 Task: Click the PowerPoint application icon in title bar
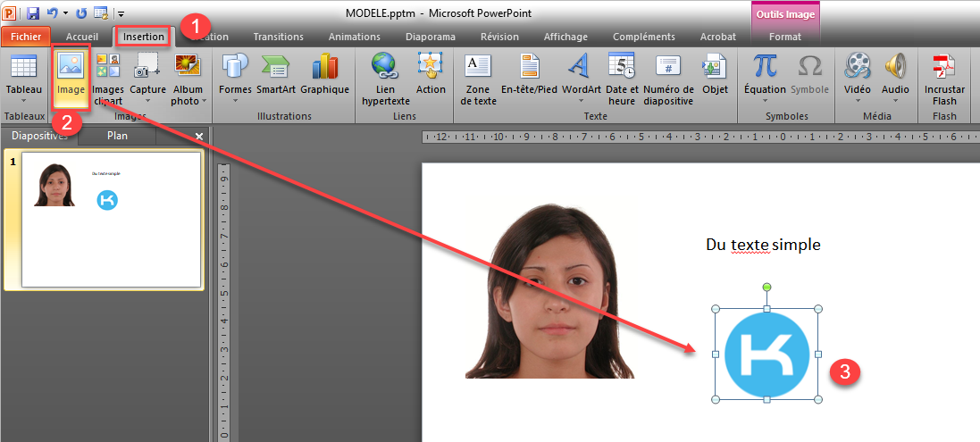click(10, 13)
